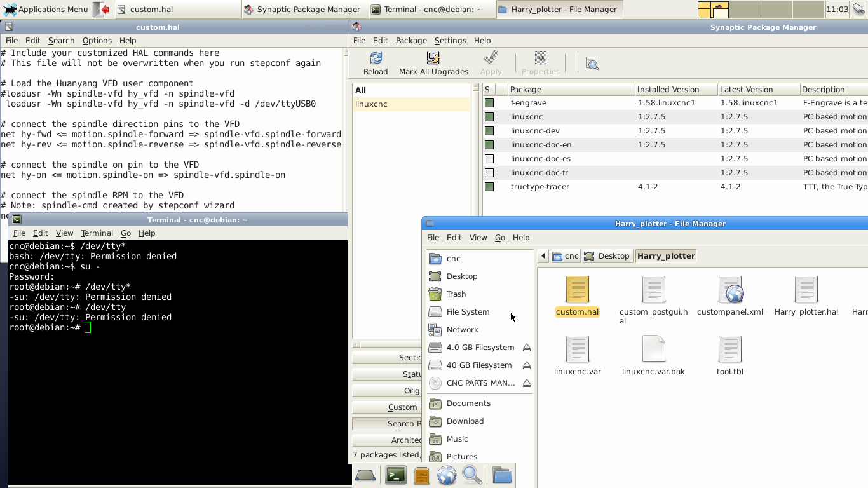Launch application finder magnifier in bottom panel
868x488 pixels.
point(472,475)
